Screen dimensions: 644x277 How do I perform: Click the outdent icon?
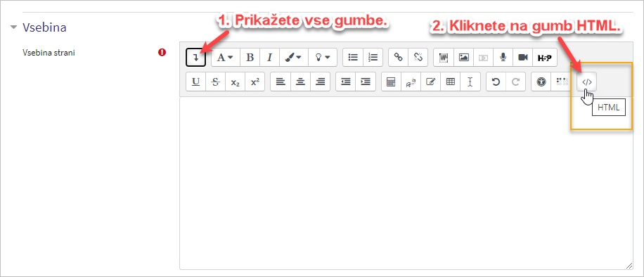346,82
